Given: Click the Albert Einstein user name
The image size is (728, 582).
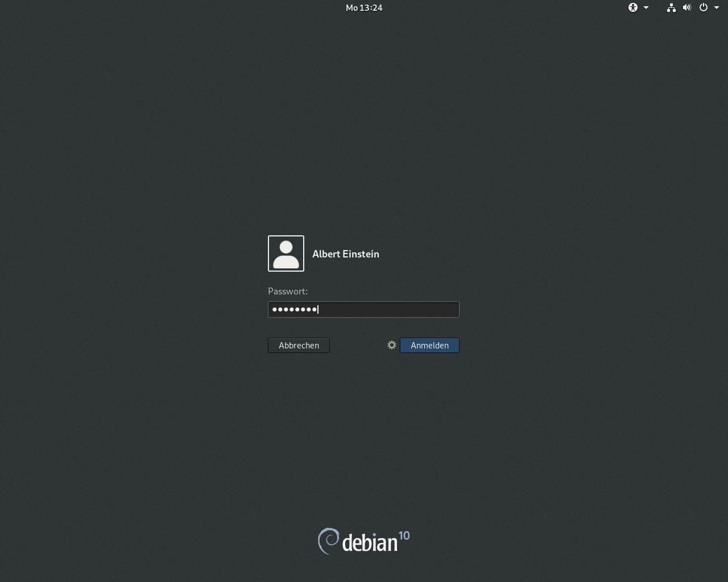Looking at the screenshot, I should (x=346, y=254).
